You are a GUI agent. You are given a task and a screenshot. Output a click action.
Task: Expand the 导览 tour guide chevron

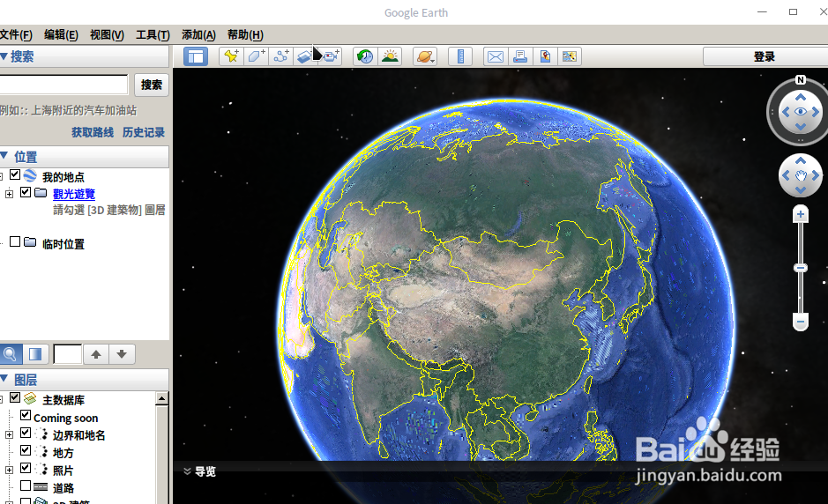[x=187, y=471]
